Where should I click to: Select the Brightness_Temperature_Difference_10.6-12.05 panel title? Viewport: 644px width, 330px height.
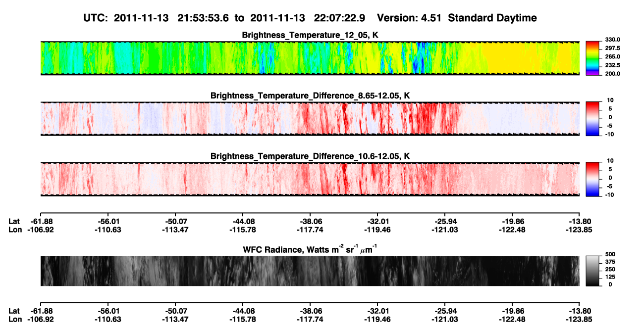click(310, 156)
